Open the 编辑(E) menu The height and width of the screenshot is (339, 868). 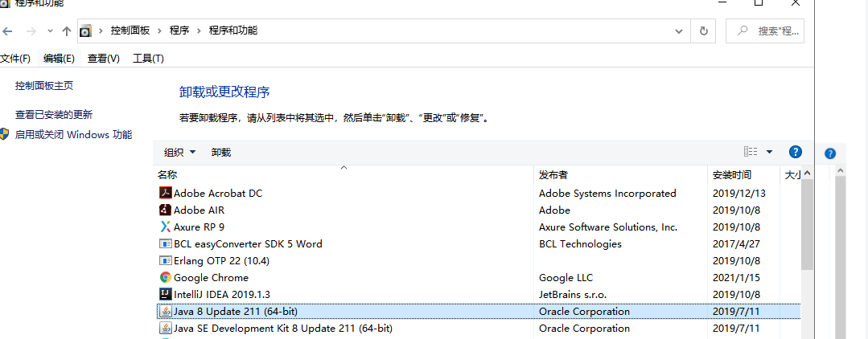[x=59, y=58]
